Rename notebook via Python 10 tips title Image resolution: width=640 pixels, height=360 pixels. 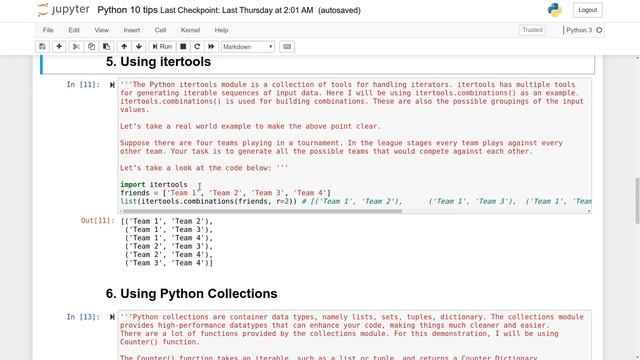point(127,10)
